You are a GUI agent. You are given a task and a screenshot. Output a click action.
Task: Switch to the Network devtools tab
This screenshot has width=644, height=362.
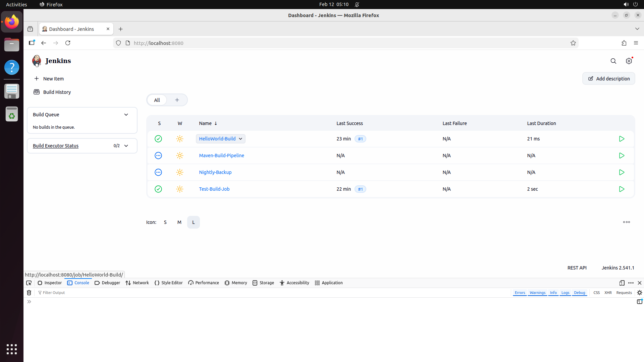[137, 283]
